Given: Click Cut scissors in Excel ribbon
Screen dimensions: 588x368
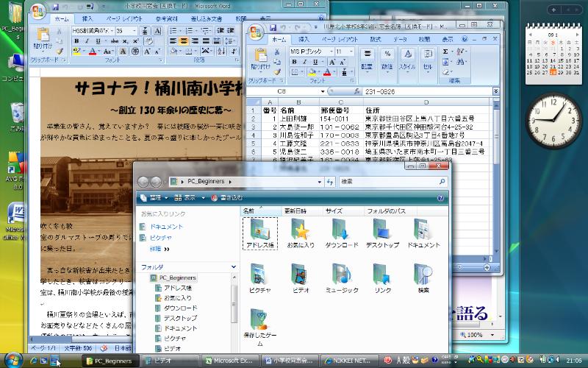Looking at the screenshot, I should click(x=277, y=52).
